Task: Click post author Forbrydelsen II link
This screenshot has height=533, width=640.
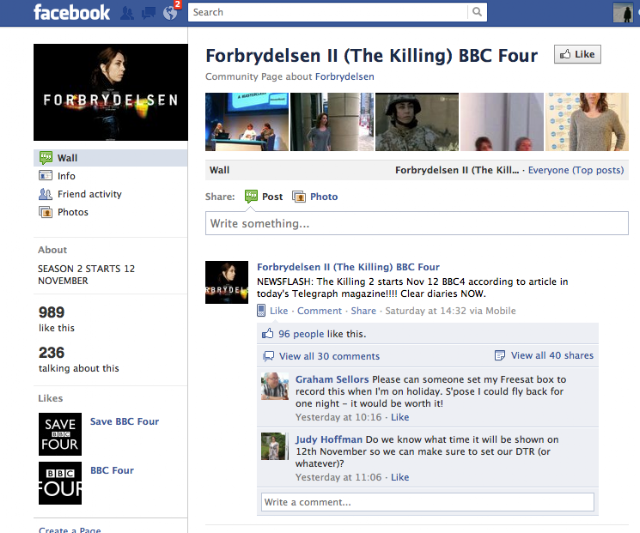Action: (348, 266)
